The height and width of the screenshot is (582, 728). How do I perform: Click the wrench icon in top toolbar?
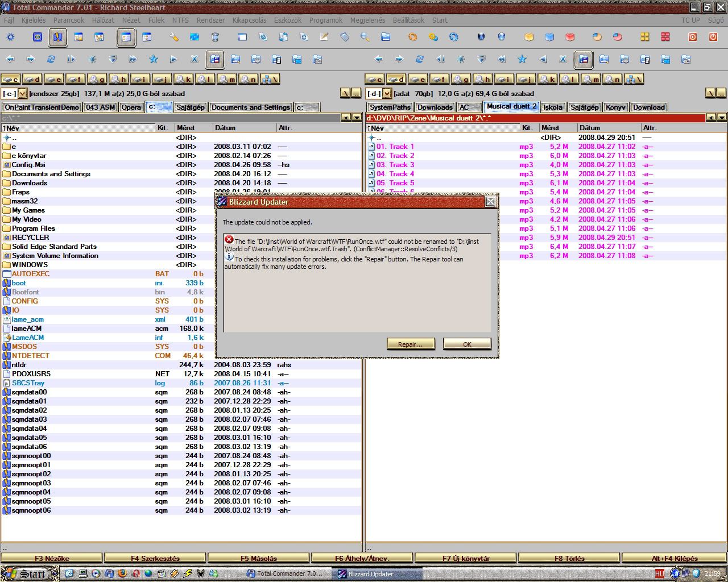[x=174, y=38]
